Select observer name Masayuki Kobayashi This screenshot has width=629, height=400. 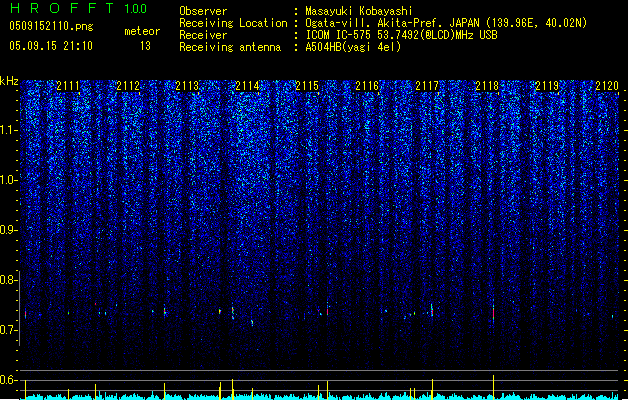[x=359, y=11]
